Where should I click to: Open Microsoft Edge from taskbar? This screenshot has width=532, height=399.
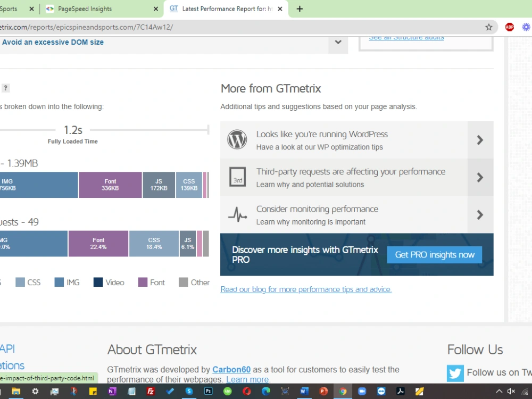265,391
